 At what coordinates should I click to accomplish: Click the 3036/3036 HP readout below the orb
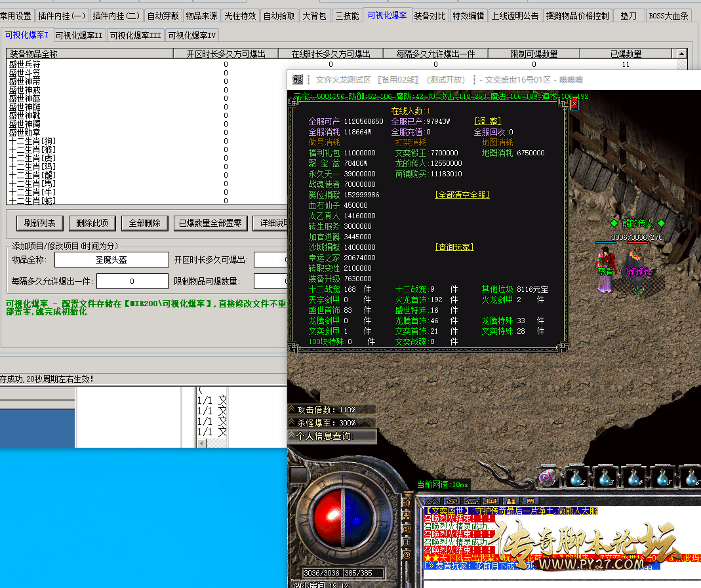pyautogui.click(x=321, y=573)
